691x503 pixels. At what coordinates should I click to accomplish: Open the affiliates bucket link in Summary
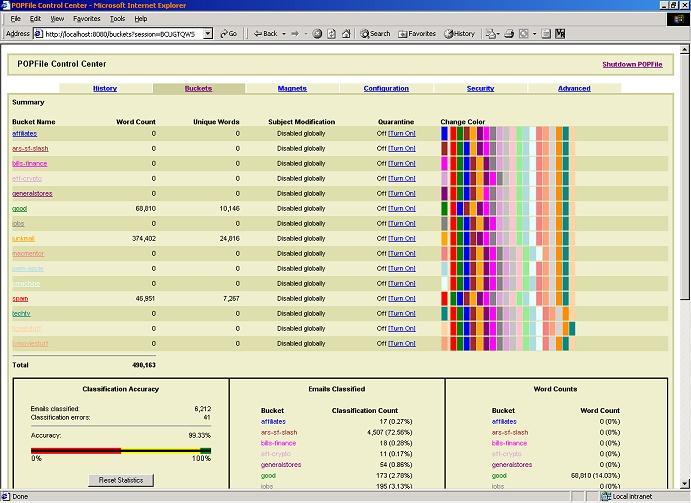coord(25,134)
